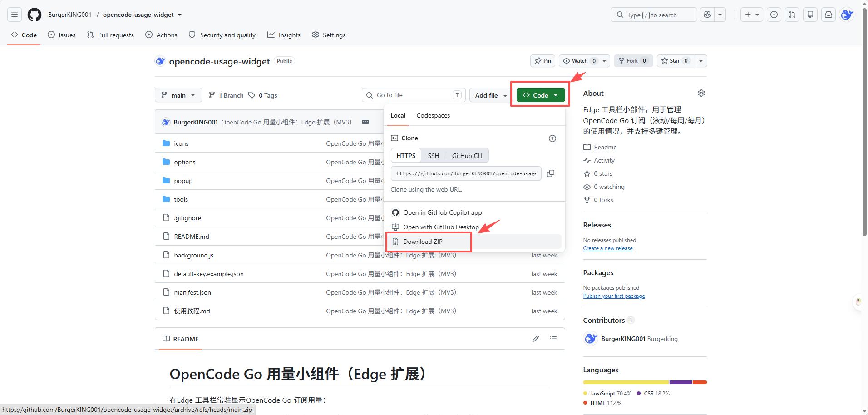Toggle Watch on this repository
The width and height of the screenshot is (868, 415).
point(579,61)
